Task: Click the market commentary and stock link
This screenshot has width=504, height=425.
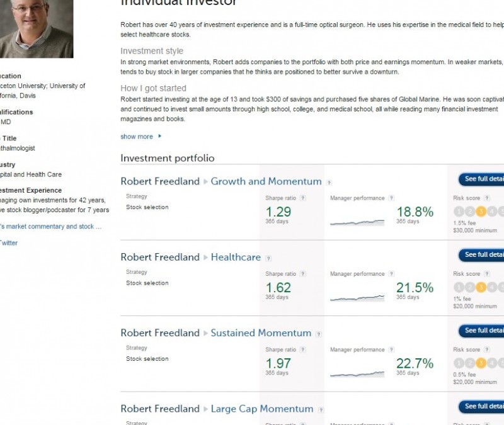Action: [50, 226]
